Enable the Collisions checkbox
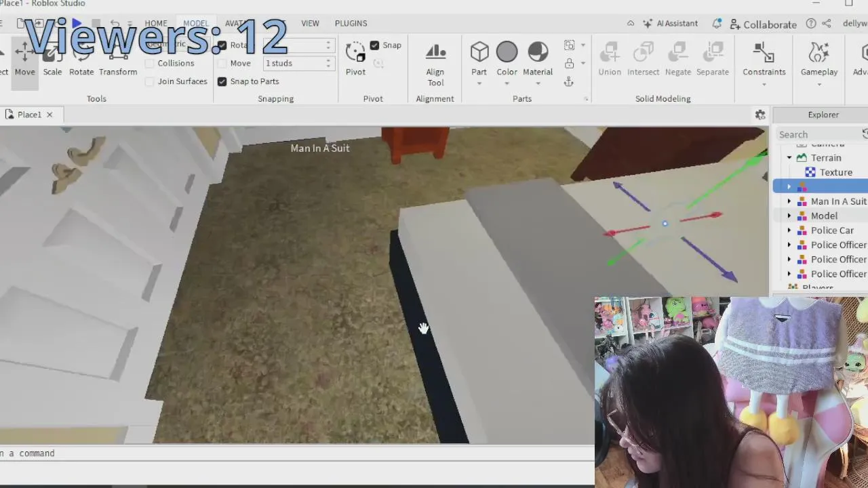Image resolution: width=868 pixels, height=488 pixels. [150, 63]
